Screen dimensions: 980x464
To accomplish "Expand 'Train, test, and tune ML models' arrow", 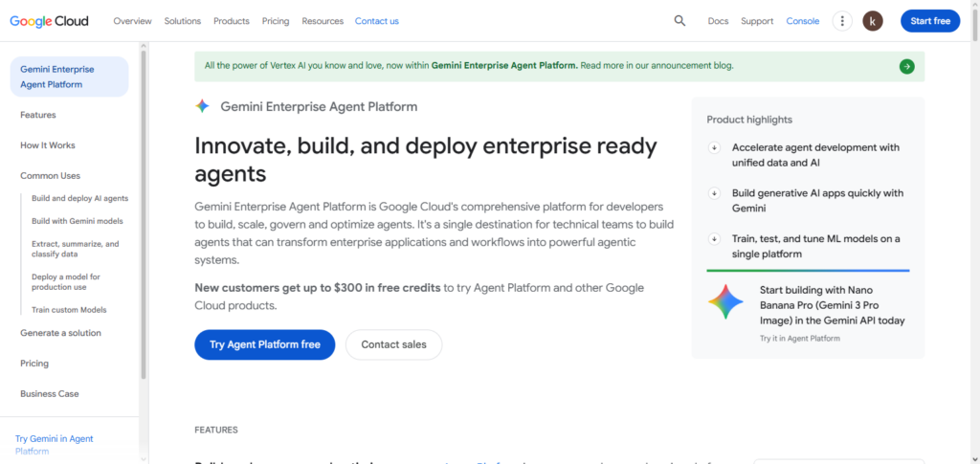I will (x=714, y=239).
